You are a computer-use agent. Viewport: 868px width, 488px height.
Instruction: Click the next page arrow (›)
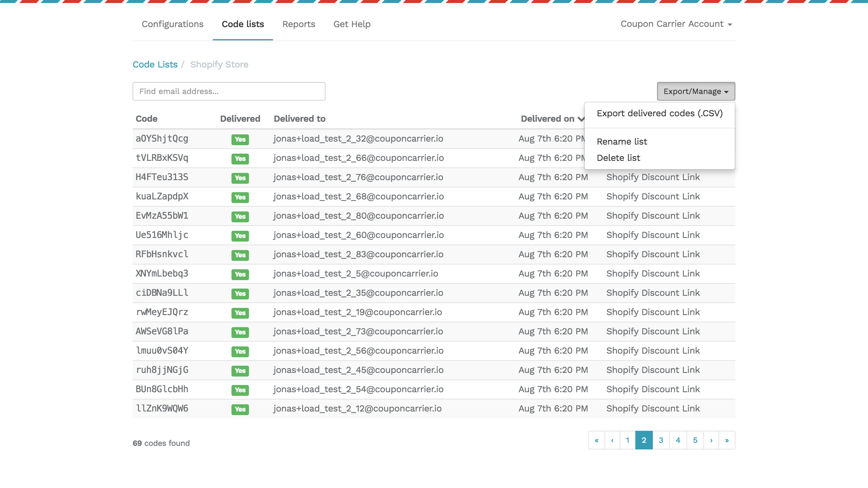click(x=711, y=440)
